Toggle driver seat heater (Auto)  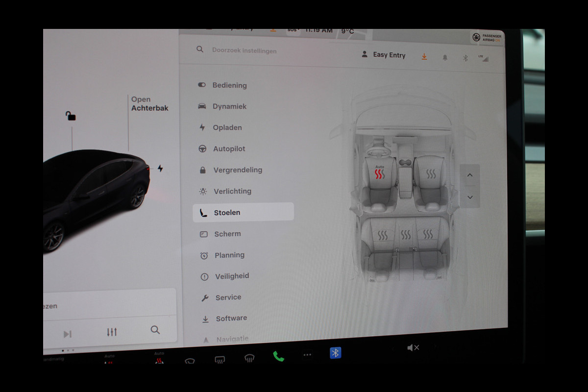[x=380, y=173]
